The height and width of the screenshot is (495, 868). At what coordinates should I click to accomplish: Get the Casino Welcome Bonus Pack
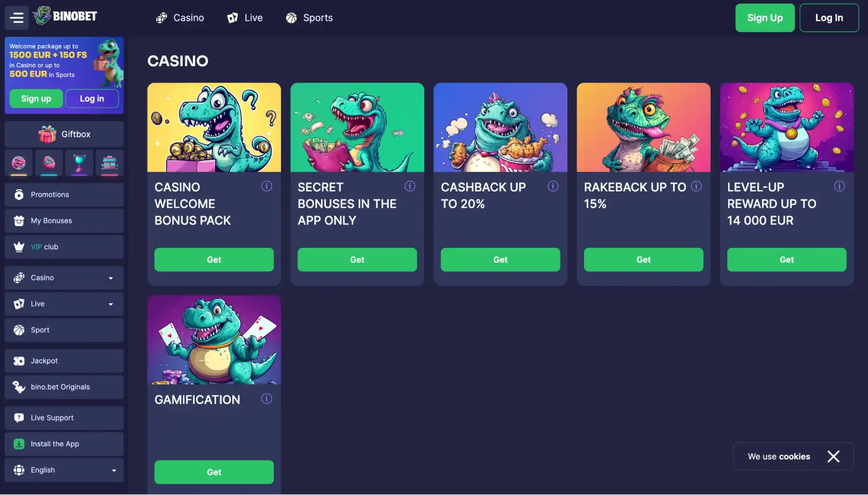(214, 259)
